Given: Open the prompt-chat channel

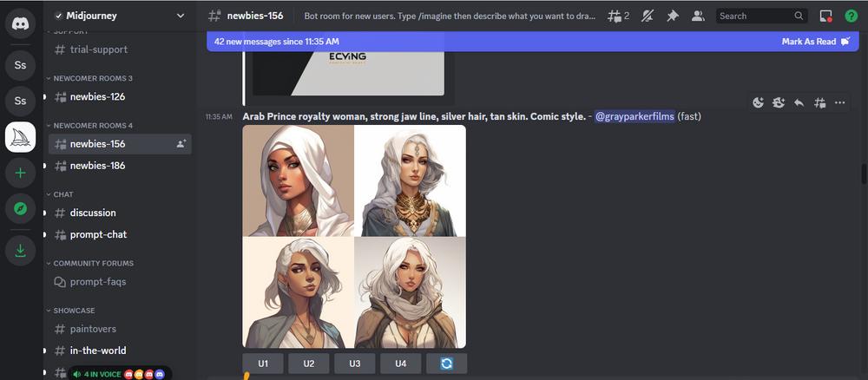Looking at the screenshot, I should pos(99,234).
